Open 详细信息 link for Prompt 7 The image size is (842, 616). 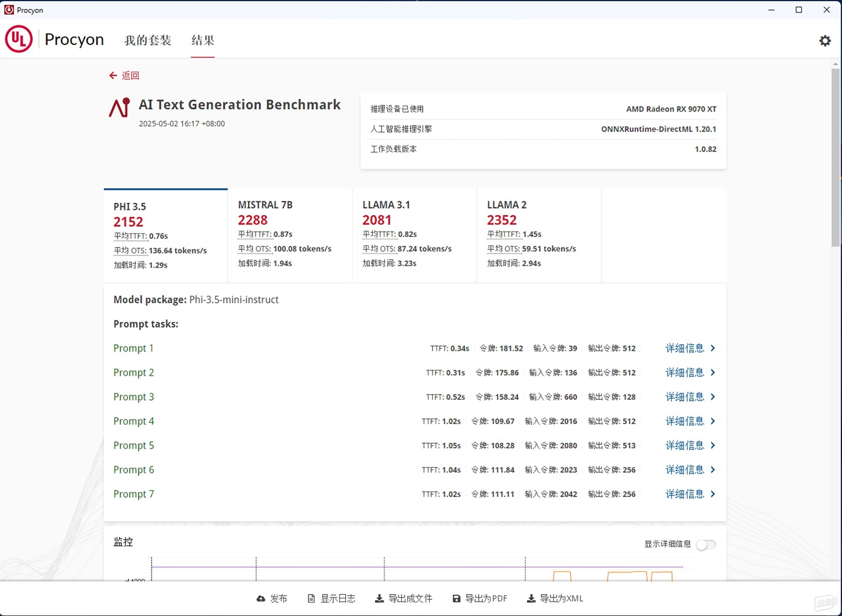tap(685, 494)
